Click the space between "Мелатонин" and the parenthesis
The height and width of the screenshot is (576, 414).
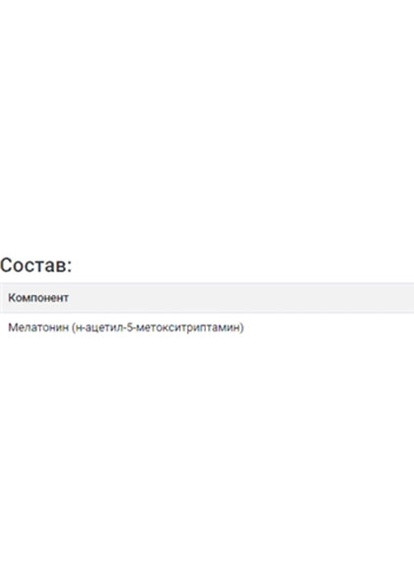70,327
